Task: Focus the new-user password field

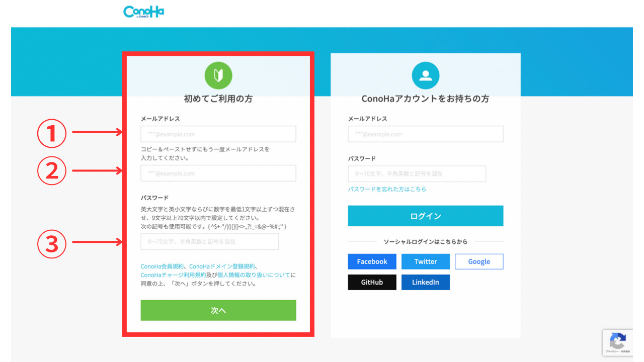Action: pyautogui.click(x=210, y=242)
